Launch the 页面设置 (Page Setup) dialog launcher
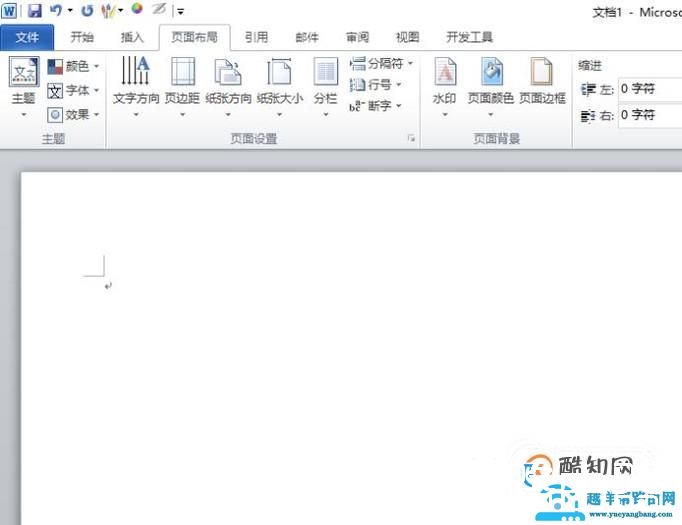This screenshot has height=525, width=682. click(411, 138)
